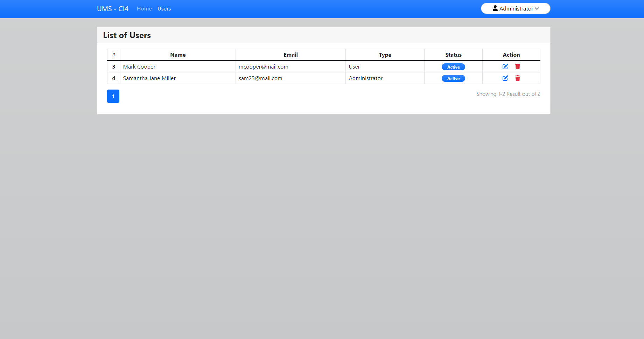Image resolution: width=644 pixels, height=339 pixels.
Task: Delete the Samantha Jane Miller user
Action: point(518,78)
